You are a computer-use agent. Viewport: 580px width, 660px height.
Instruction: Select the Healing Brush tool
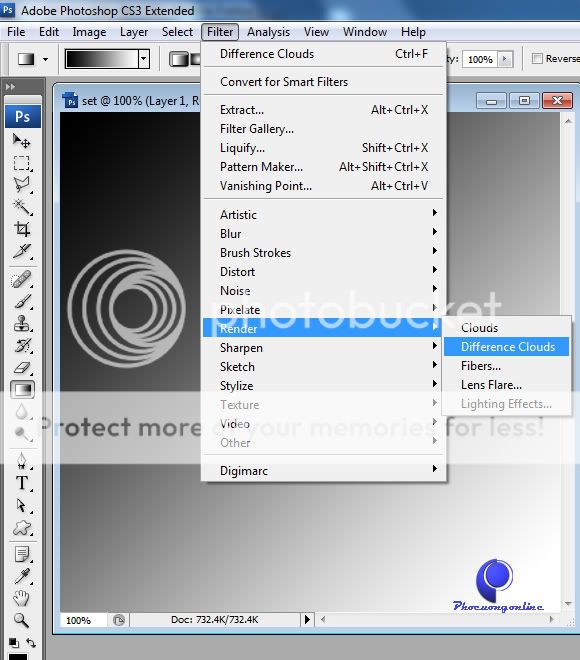[x=21, y=279]
